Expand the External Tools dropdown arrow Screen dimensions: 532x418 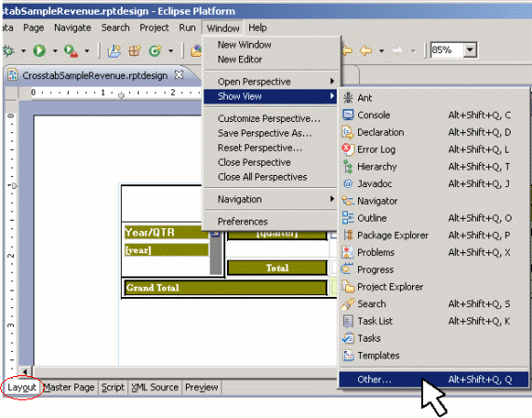86,51
